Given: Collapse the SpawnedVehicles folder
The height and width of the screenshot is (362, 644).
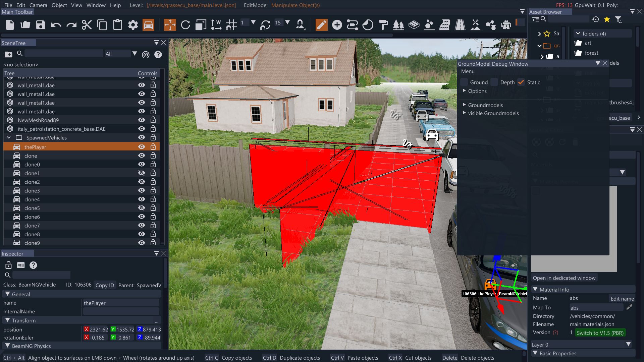Looking at the screenshot, I should (x=9, y=138).
